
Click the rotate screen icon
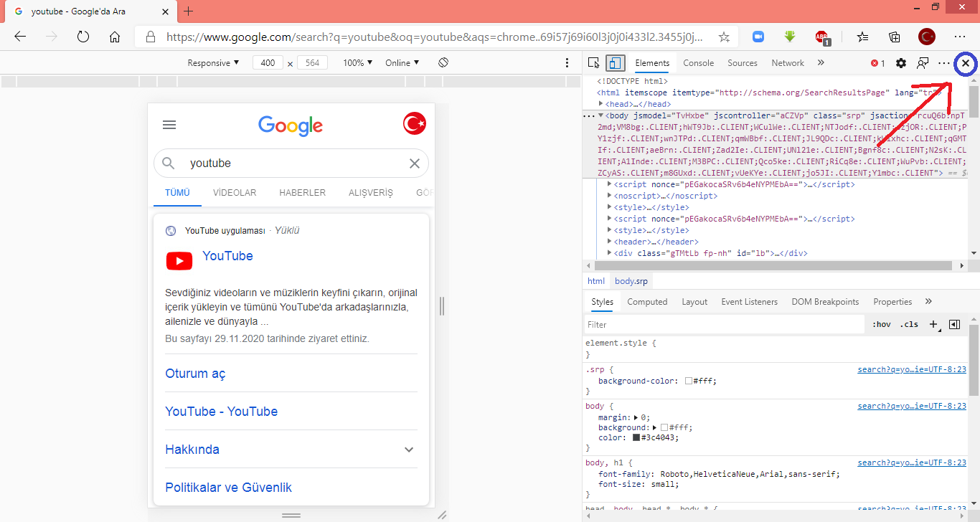[443, 63]
